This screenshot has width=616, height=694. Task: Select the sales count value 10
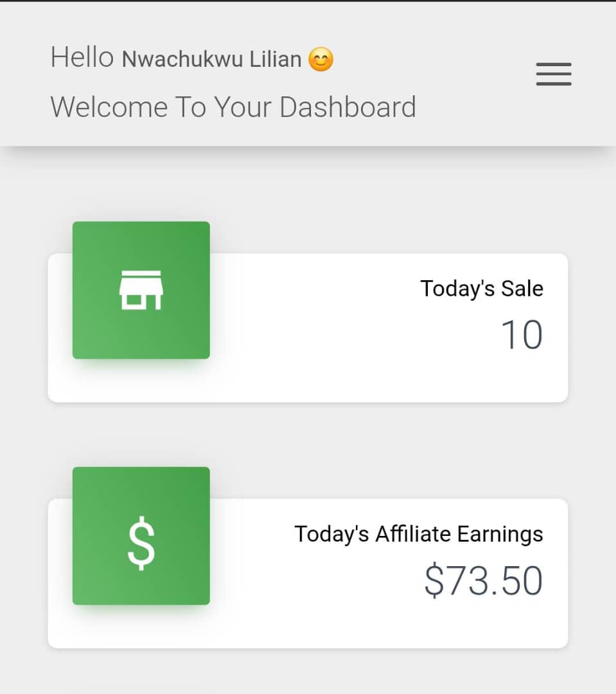click(x=522, y=335)
